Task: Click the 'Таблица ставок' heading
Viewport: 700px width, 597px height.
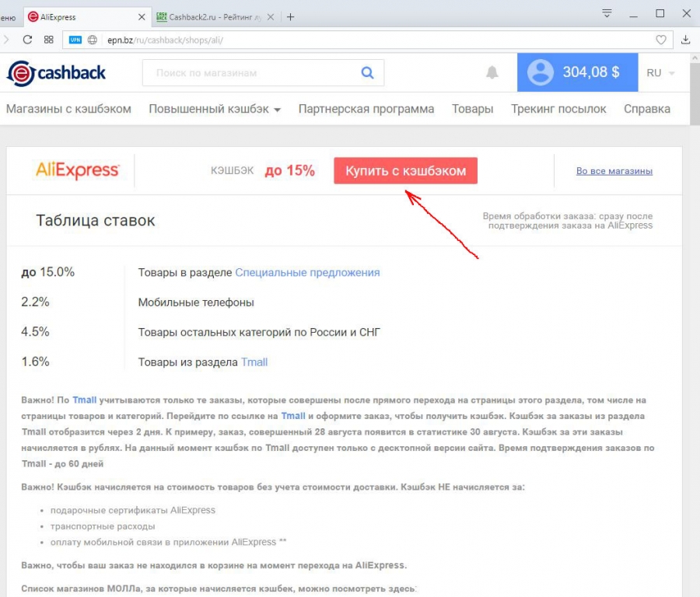Action: tap(95, 221)
